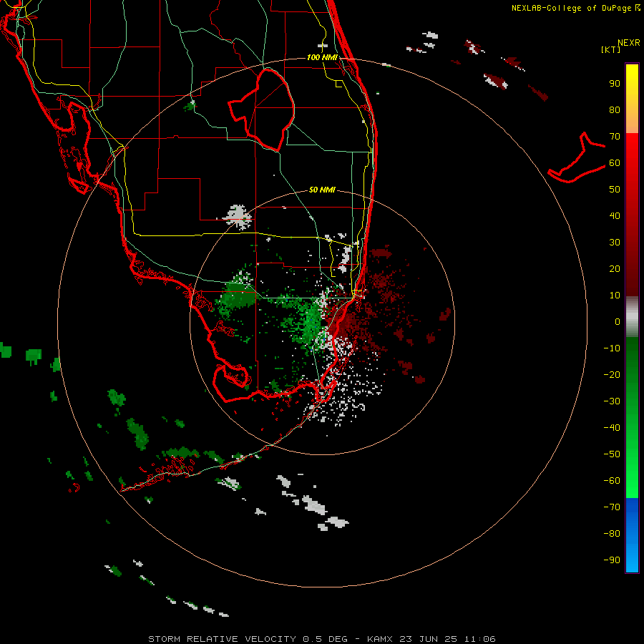The image size is (644, 644).
Task: Click the -20 value on the velocity scale
Action: pyautogui.click(x=612, y=374)
